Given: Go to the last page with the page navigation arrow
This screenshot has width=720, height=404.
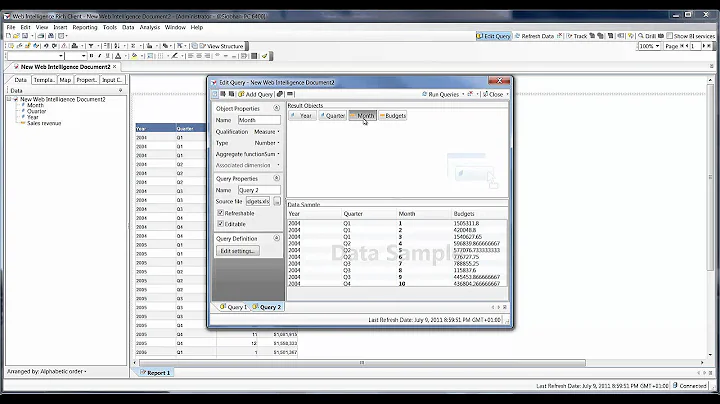Looking at the screenshot, I should point(709,46).
